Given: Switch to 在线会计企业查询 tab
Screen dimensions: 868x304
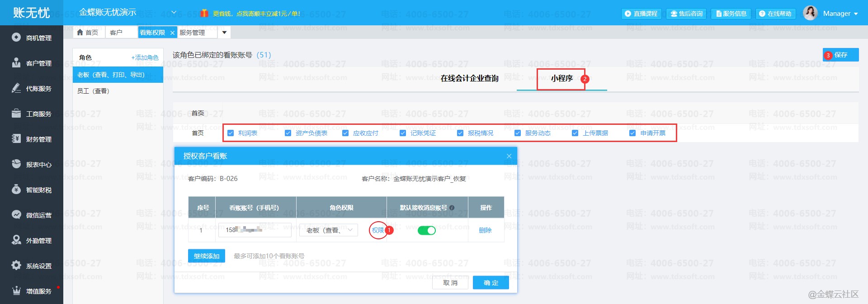Looking at the screenshot, I should tap(469, 79).
